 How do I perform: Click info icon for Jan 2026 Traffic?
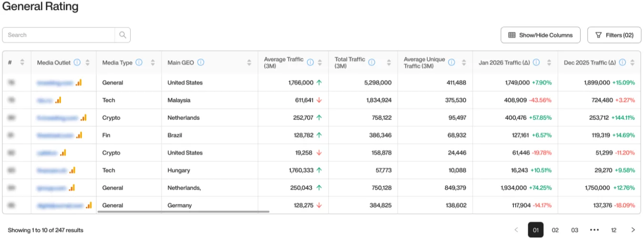(536, 62)
